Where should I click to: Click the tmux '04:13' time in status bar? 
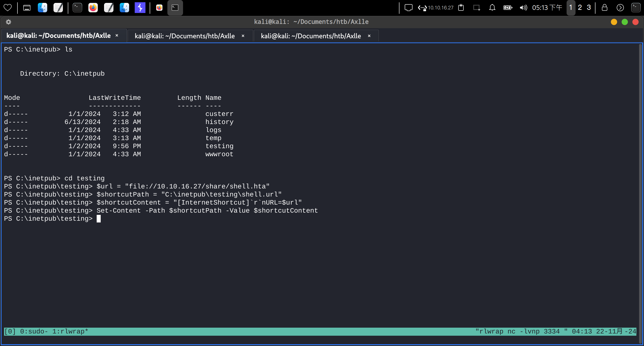(582, 331)
